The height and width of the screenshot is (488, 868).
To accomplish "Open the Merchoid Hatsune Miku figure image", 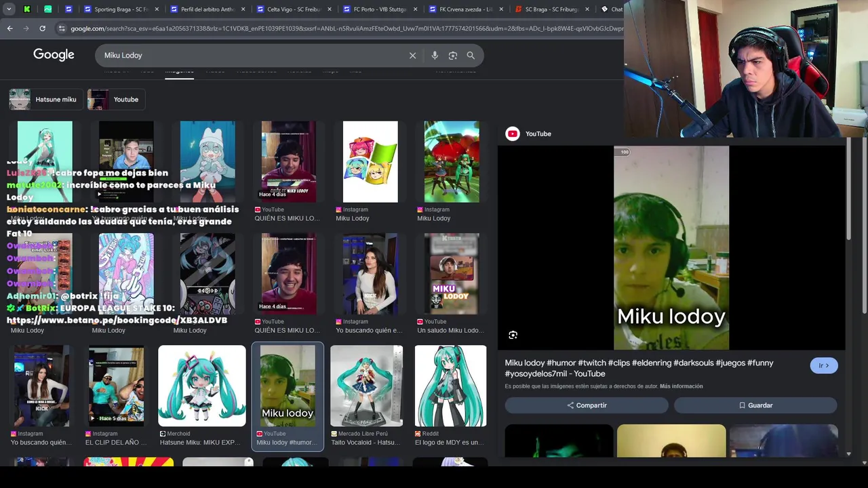I will (202, 386).
